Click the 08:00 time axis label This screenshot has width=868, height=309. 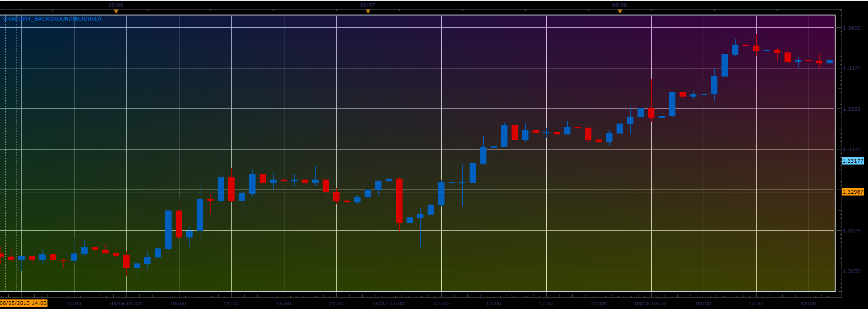tap(704, 304)
